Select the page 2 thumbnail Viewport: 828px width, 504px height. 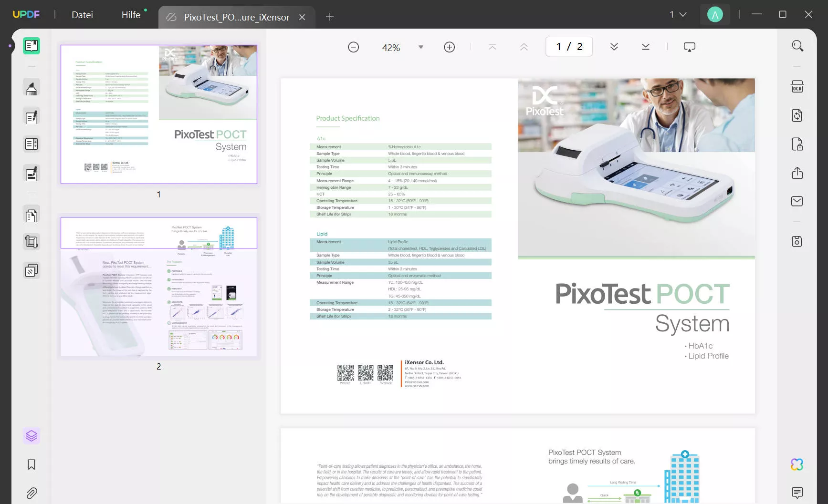(x=159, y=287)
